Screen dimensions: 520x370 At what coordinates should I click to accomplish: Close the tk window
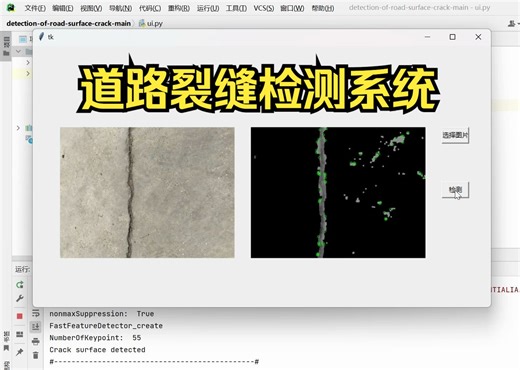pos(478,37)
